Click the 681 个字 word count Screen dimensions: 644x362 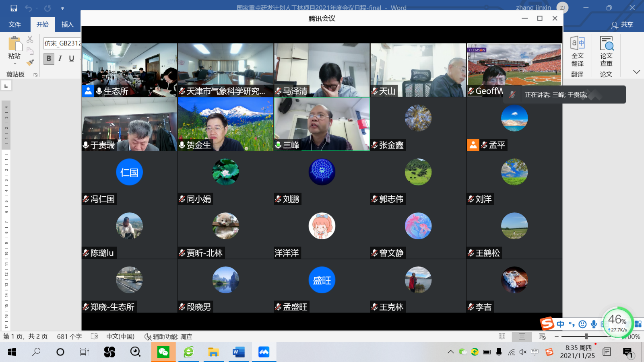click(x=69, y=336)
